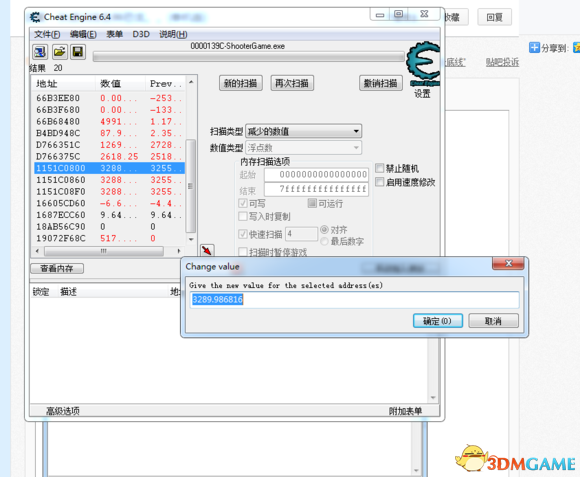580x477 pixels.
Task: Click the 分享到 share plus icon
Action: [534, 48]
